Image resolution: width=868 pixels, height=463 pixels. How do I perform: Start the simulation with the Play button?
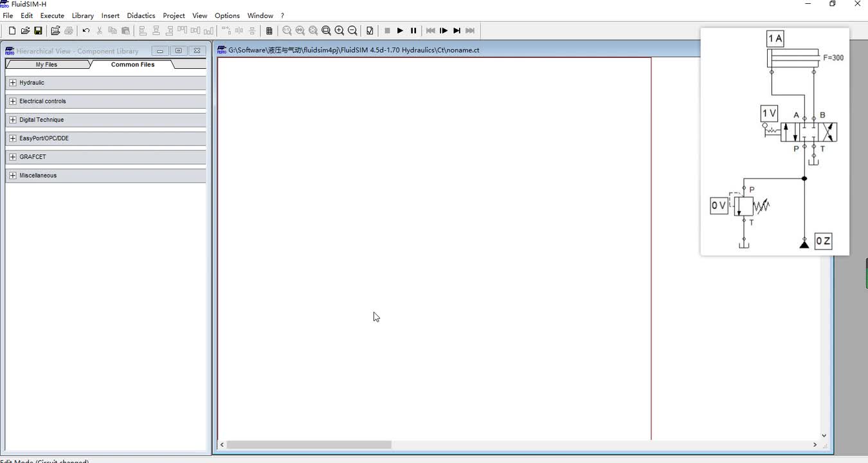400,31
